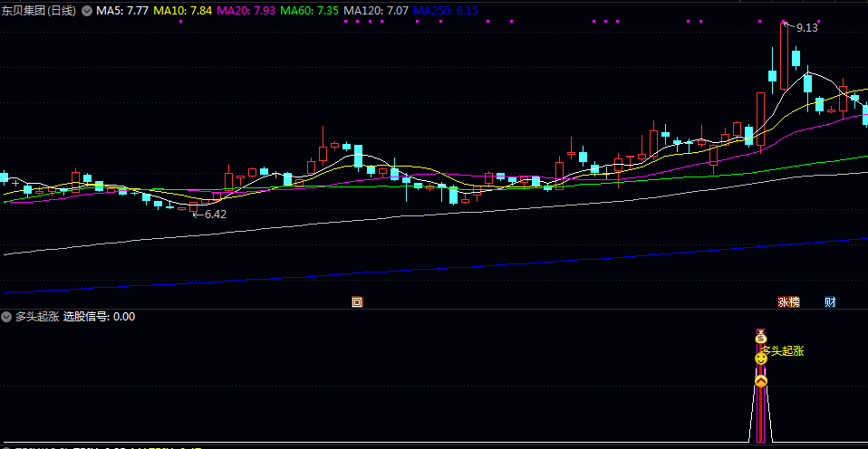The width and height of the screenshot is (868, 449).
Task: Select the green MA60: 7.35 label
Action: coord(310,11)
